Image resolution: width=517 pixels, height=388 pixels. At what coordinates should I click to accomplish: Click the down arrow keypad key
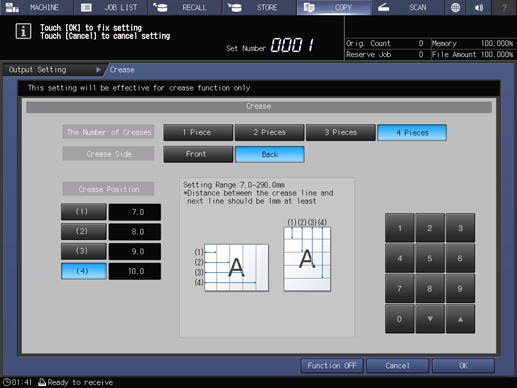pyautogui.click(x=430, y=319)
